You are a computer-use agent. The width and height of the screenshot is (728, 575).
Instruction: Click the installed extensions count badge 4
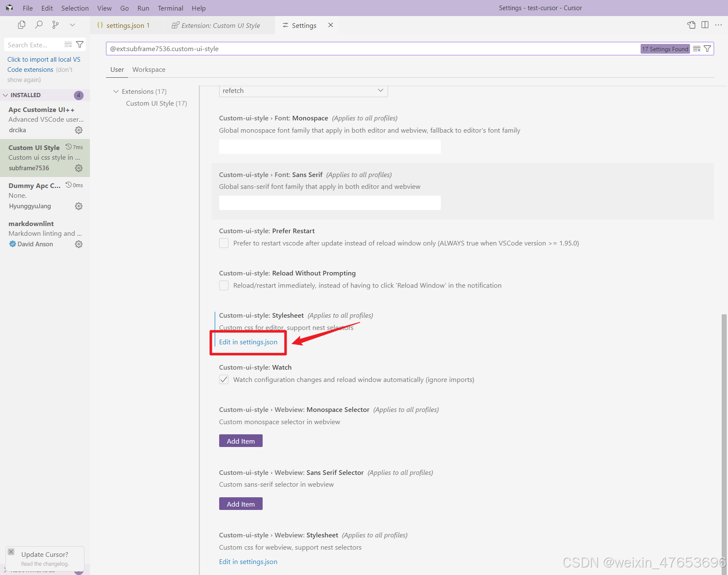79,95
